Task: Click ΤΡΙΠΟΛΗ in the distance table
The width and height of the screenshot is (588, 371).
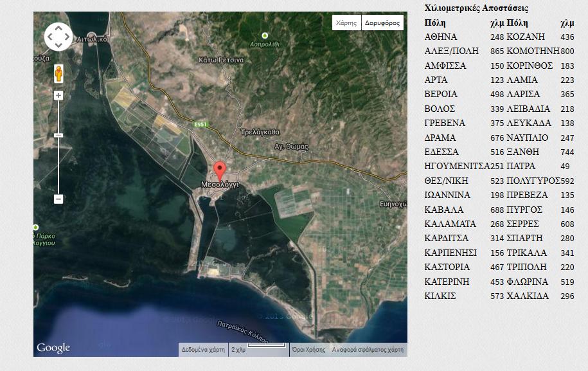Action: (526, 267)
